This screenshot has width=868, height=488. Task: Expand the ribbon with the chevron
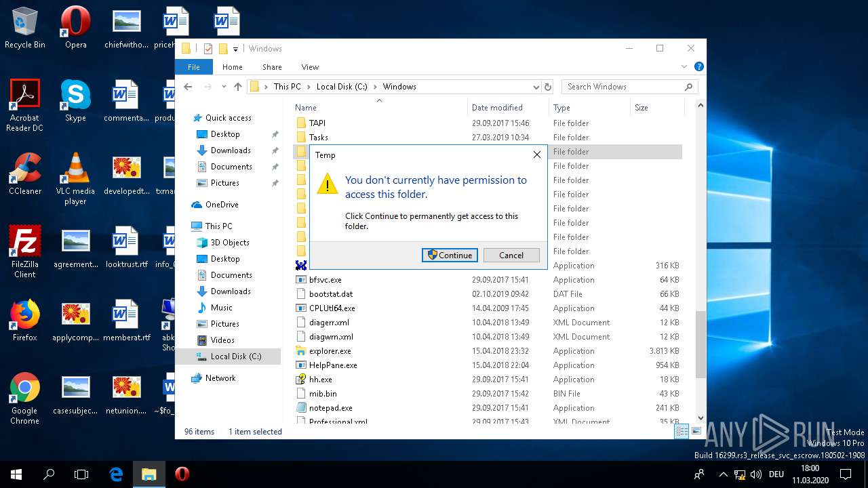click(684, 66)
